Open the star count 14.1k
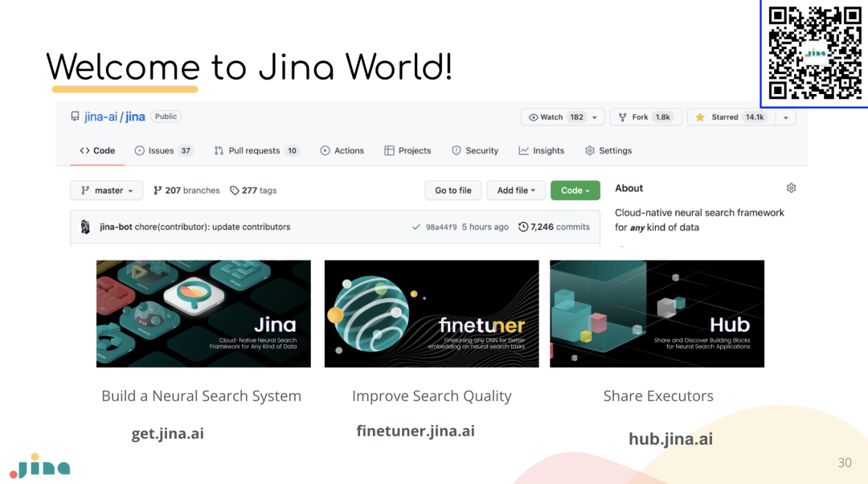The width and height of the screenshot is (868, 484). (755, 117)
